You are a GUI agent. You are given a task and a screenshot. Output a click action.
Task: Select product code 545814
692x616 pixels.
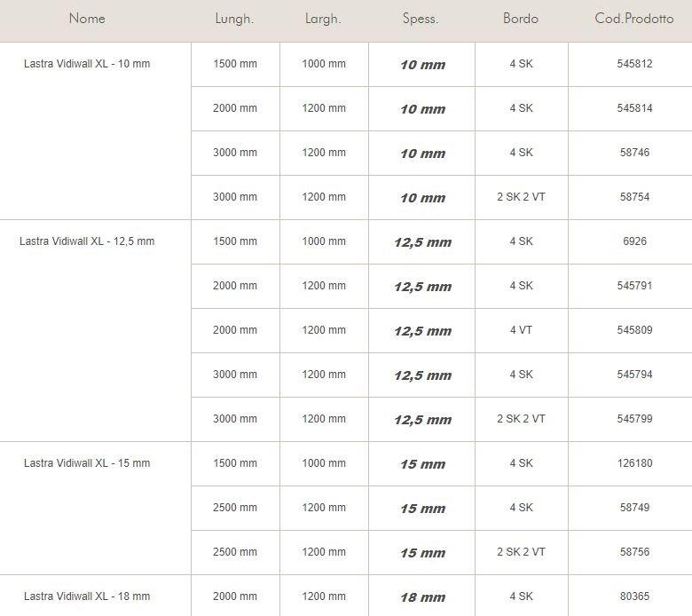634,108
